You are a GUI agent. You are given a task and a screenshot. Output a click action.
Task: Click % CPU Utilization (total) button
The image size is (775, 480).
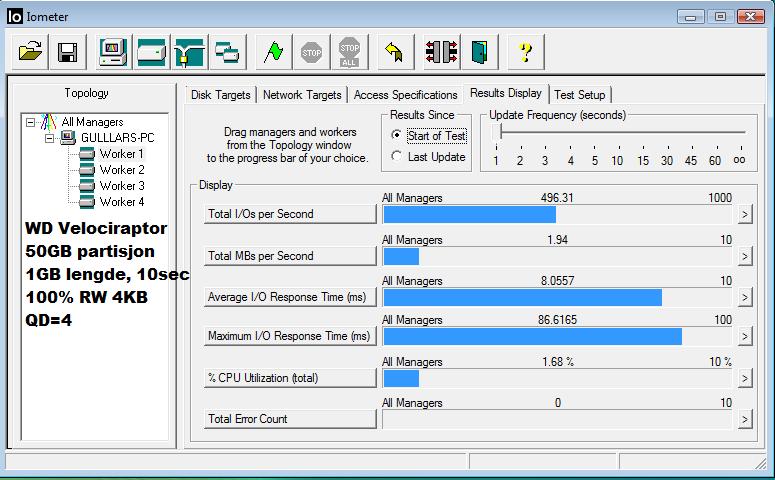(x=290, y=378)
